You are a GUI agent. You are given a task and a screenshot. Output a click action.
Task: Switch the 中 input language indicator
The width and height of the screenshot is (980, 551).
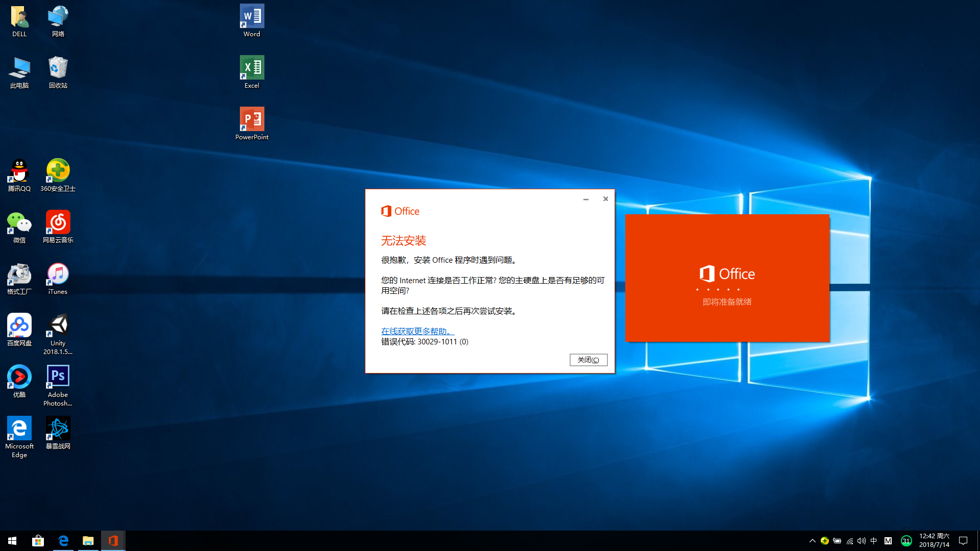tap(874, 541)
